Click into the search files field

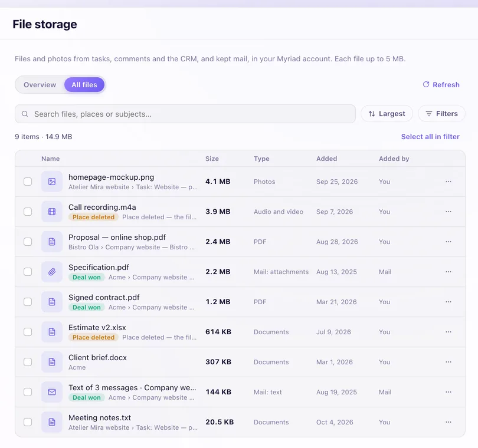(x=185, y=114)
